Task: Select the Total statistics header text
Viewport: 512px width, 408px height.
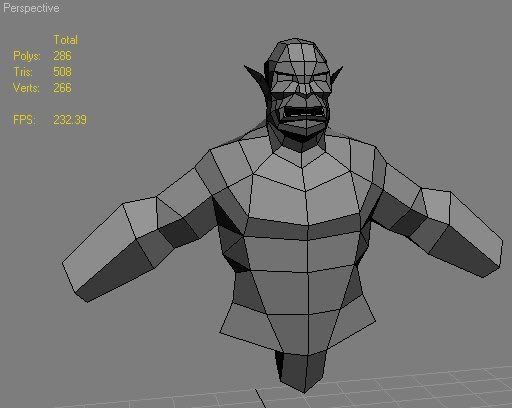Action: [66, 40]
